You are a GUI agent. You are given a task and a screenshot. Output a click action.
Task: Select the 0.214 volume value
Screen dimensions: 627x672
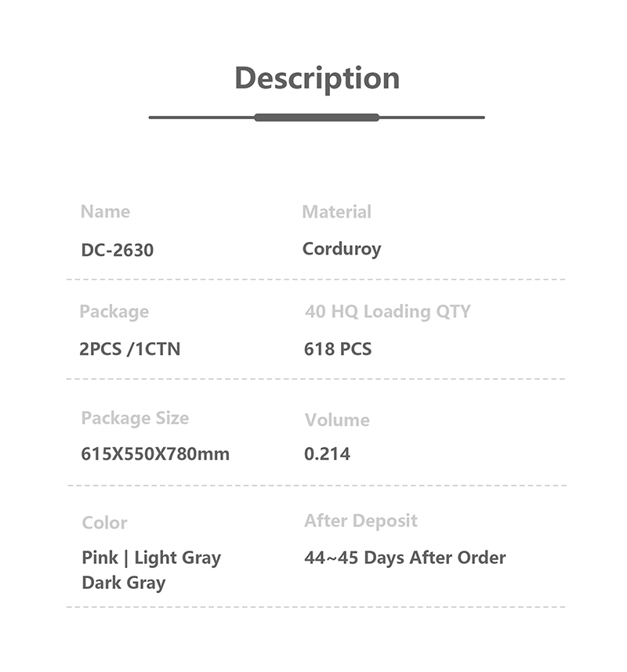coord(328,453)
